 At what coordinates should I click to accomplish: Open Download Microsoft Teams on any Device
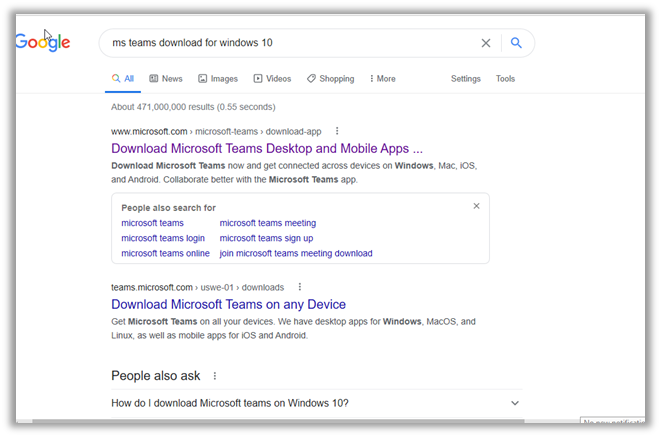(228, 304)
